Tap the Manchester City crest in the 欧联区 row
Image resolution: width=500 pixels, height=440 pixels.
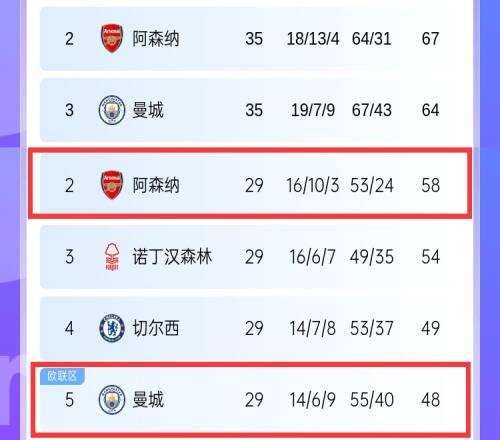(x=112, y=399)
